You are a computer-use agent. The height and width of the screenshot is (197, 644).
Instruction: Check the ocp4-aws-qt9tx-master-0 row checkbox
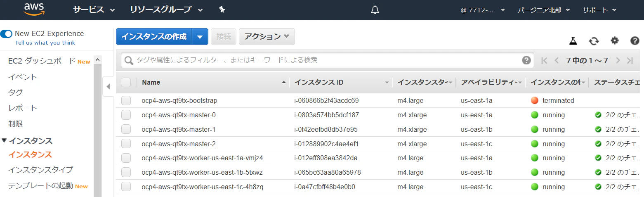[126, 115]
